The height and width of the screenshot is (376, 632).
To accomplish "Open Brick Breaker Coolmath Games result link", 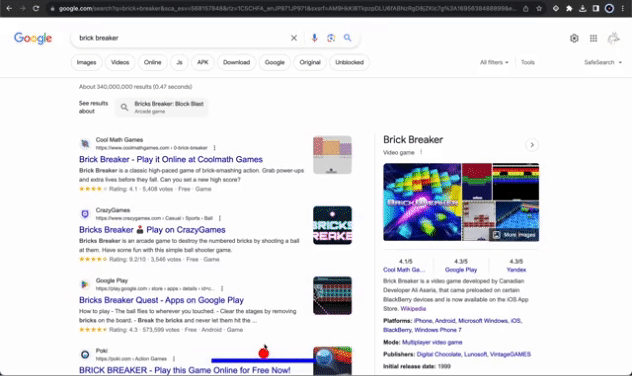I will point(171,159).
